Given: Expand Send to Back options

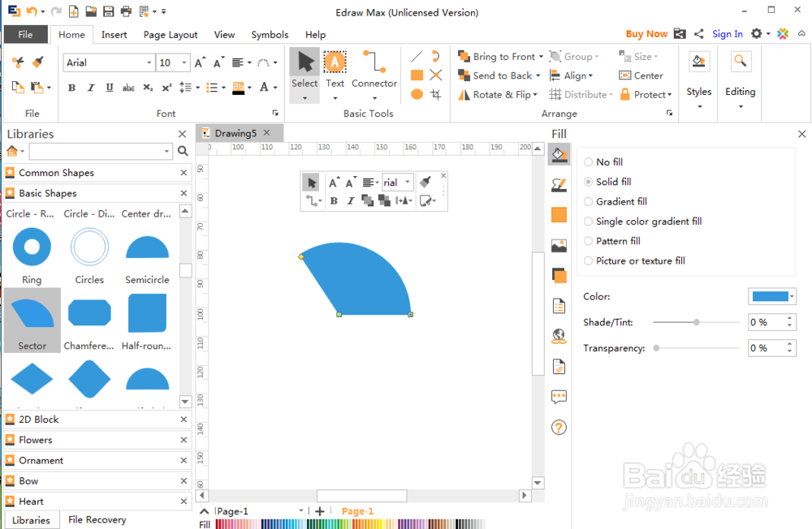Looking at the screenshot, I should coord(538,75).
